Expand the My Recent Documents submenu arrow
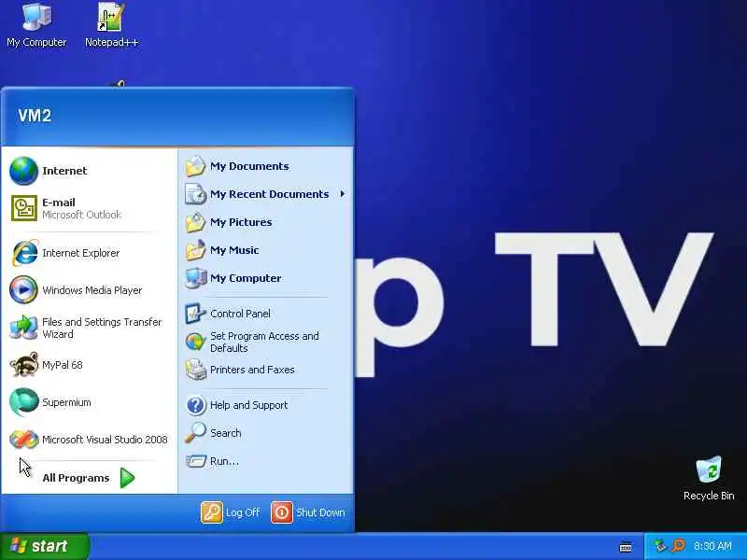This screenshot has width=747, height=560. 342,194
